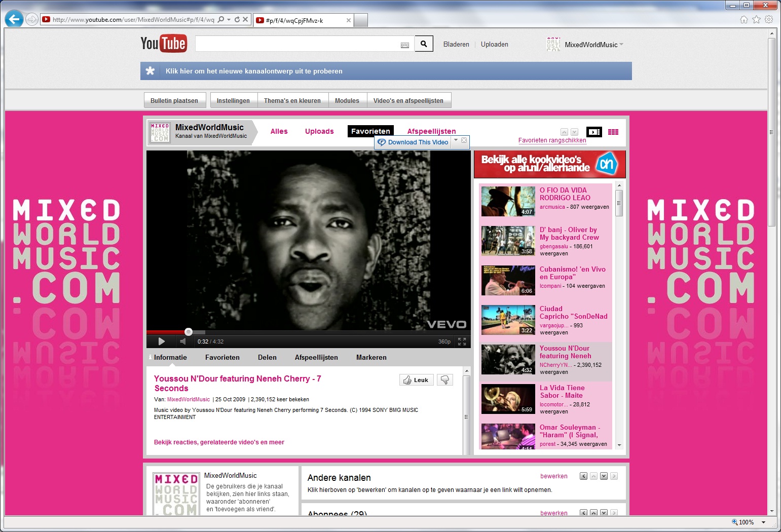Open the Download This Video dropdown arrow

pos(456,140)
